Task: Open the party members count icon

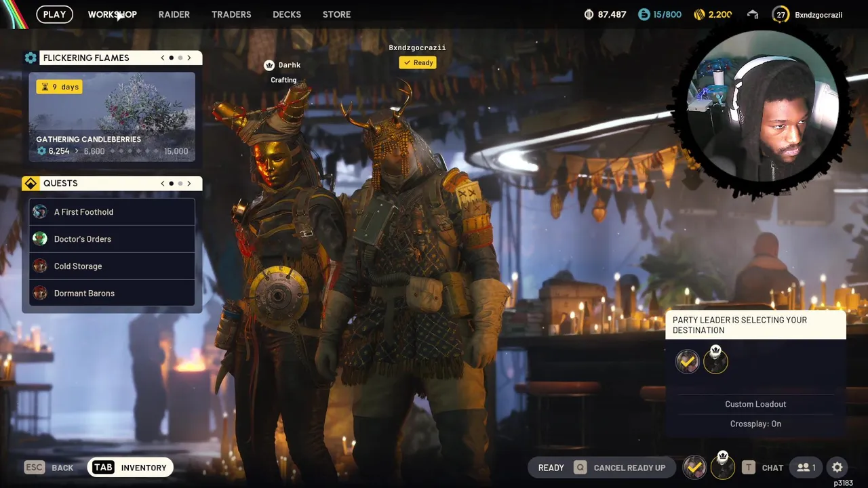Action: pos(806,468)
